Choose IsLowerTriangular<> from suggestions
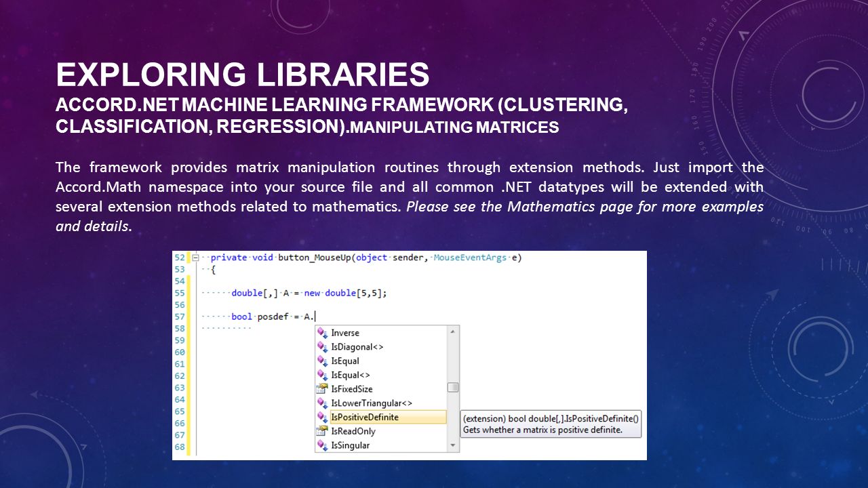This screenshot has height=488, width=868. pyautogui.click(x=372, y=403)
